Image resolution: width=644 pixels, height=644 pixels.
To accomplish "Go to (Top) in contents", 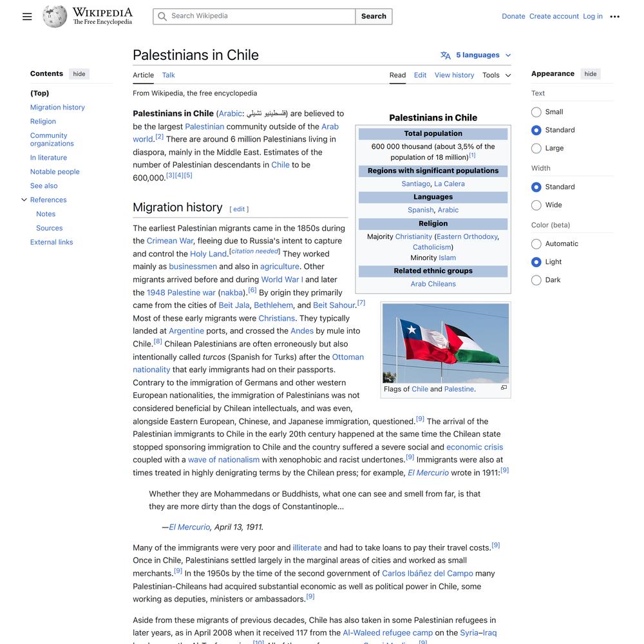I will (39, 93).
